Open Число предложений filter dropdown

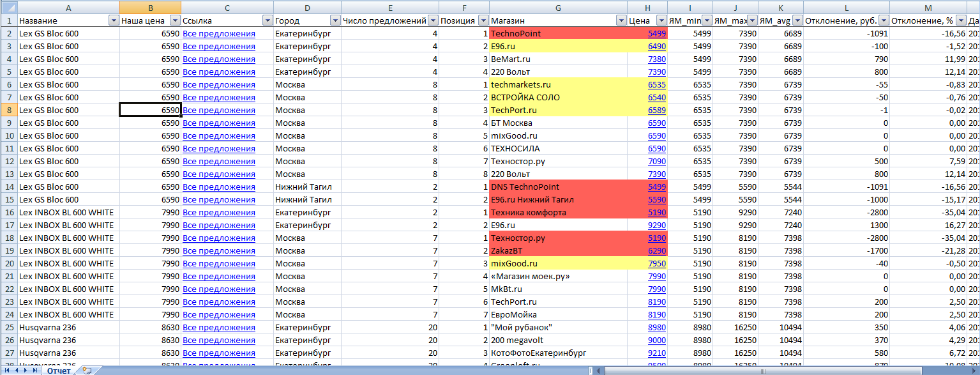pyautogui.click(x=433, y=20)
